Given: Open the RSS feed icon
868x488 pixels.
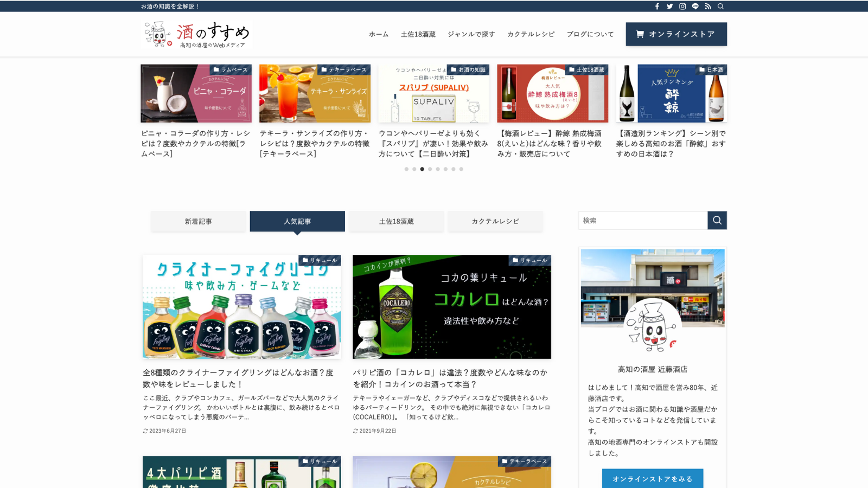Looking at the screenshot, I should click(708, 7).
